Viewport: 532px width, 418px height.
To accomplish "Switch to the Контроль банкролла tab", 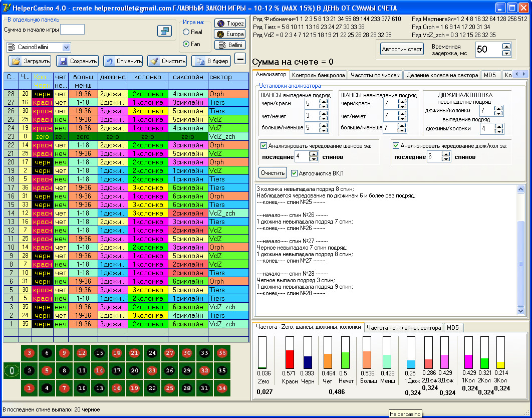I will click(x=318, y=75).
